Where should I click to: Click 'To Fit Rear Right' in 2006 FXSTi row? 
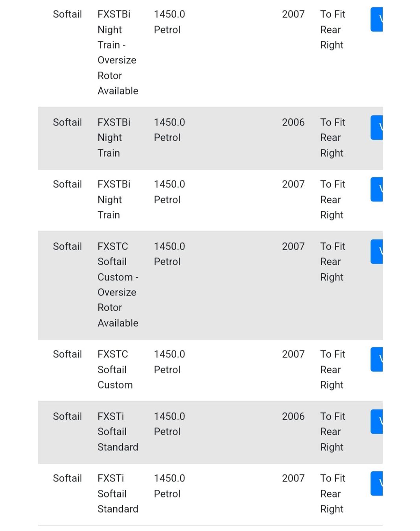coord(332,431)
